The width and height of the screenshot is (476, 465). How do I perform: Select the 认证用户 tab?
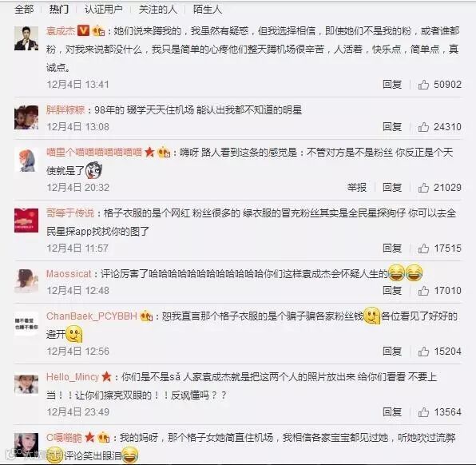(104, 10)
